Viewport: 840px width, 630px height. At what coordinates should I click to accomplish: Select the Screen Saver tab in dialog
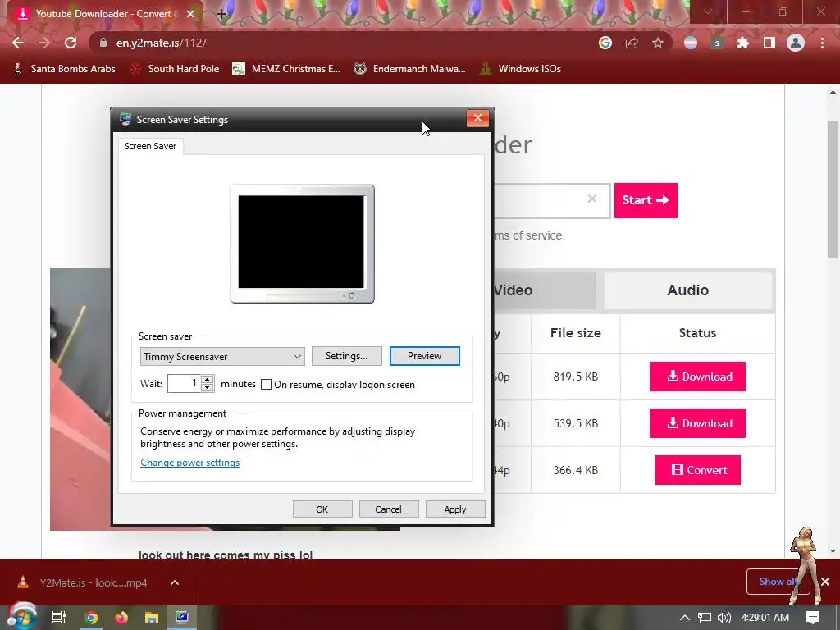tap(150, 146)
